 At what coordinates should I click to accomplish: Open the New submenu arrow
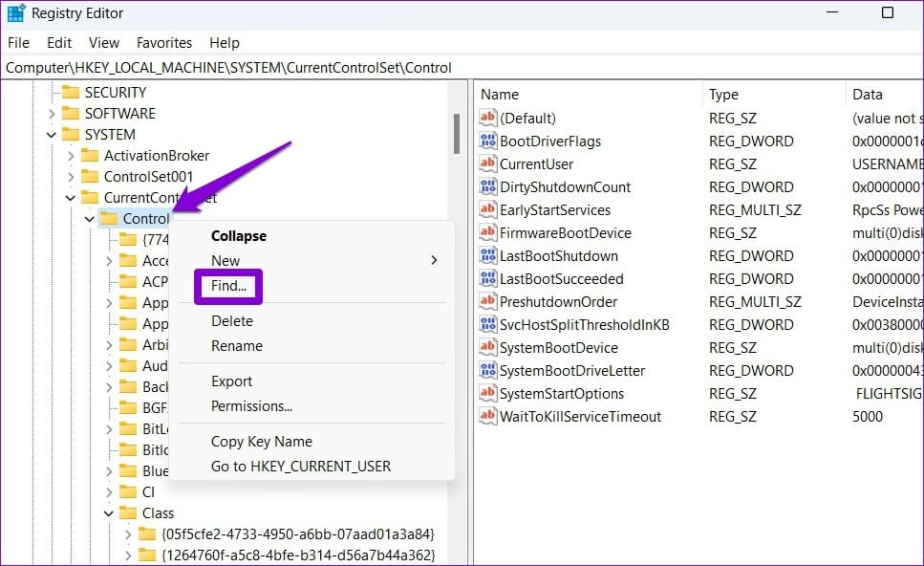tap(434, 260)
